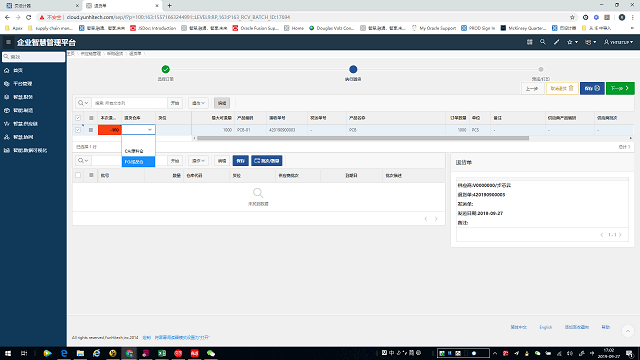The width and height of the screenshot is (640, 360).
Task: Toggle the upper grid select-all header checkbox
Action: [x=78, y=118]
